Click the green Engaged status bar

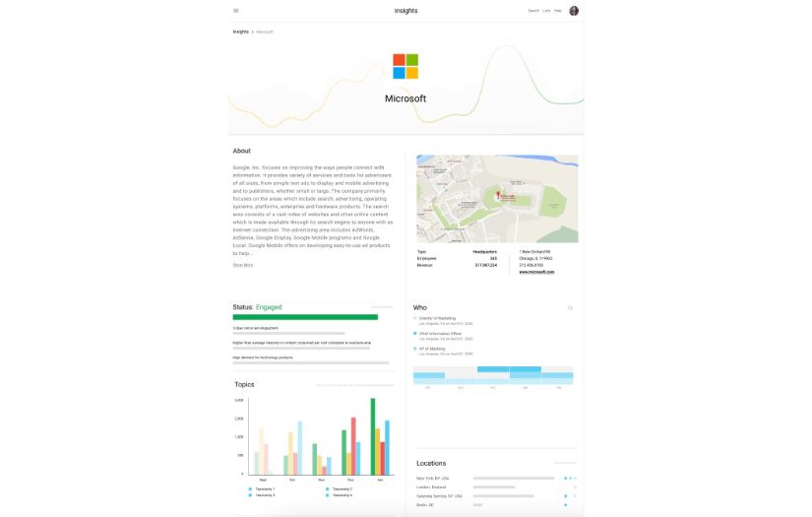[305, 317]
